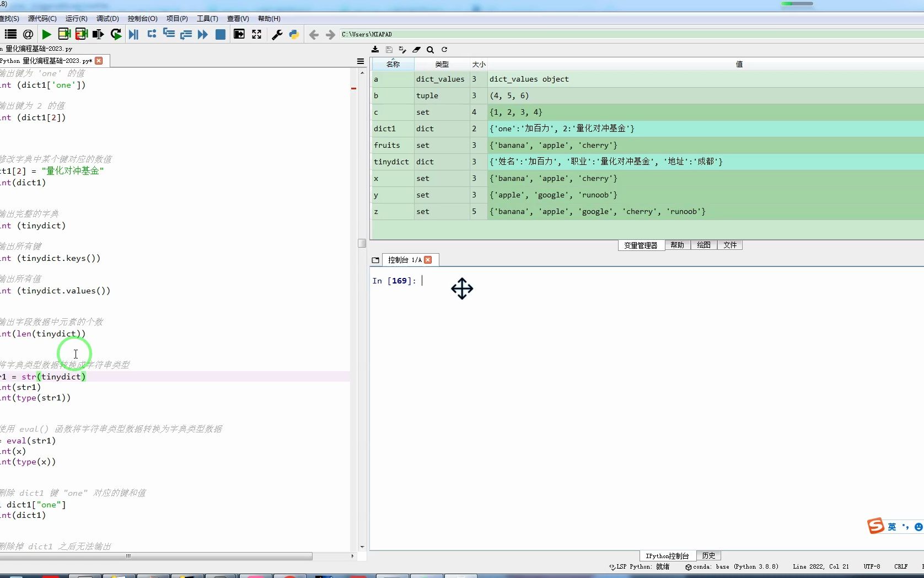Switch to 历史 tab

pyautogui.click(x=709, y=556)
